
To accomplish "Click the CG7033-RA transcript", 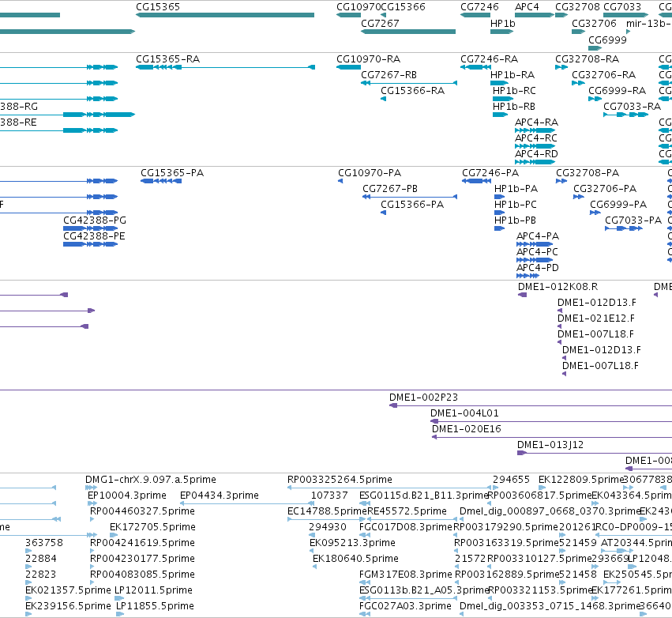I will (625, 115).
